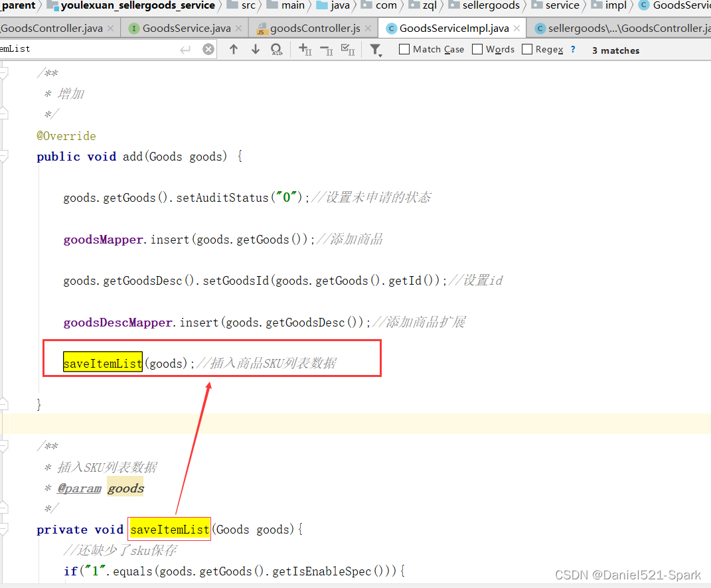
Task: Collapse the add method fold marker
Action: tap(3, 157)
